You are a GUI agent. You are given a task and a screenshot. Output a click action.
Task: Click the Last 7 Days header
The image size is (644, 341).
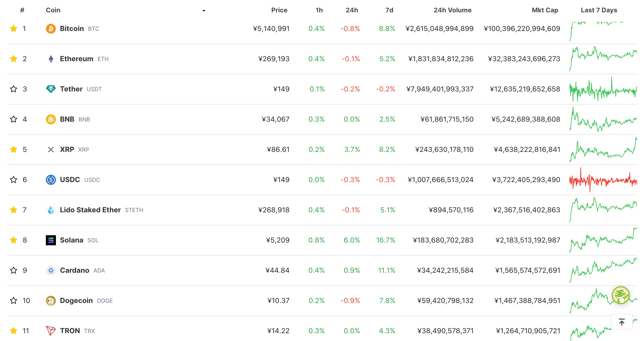(599, 10)
